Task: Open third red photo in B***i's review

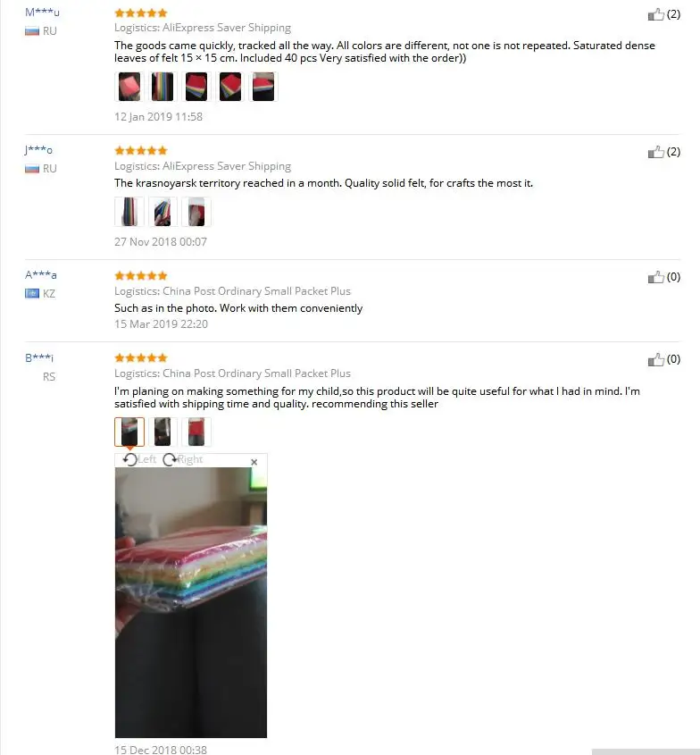Action: (196, 432)
